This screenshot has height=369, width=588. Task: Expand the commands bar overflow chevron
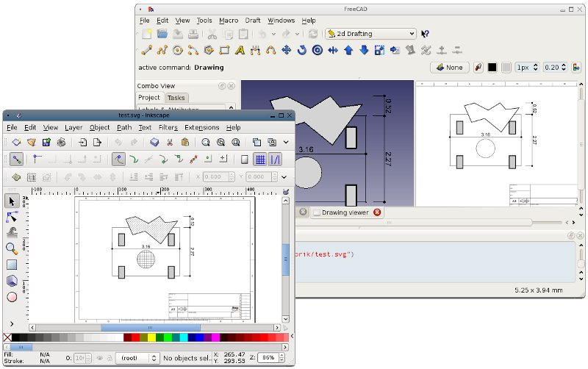(x=286, y=142)
